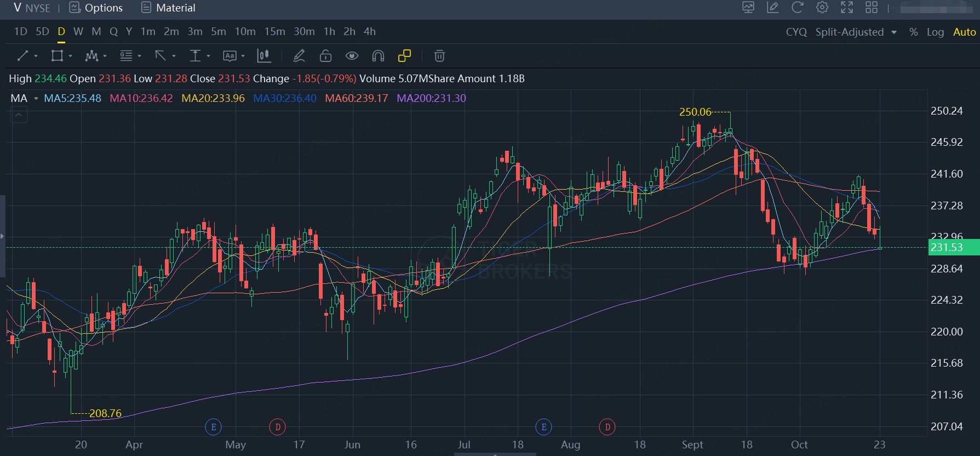Select the W weekly timeframe

click(78, 32)
